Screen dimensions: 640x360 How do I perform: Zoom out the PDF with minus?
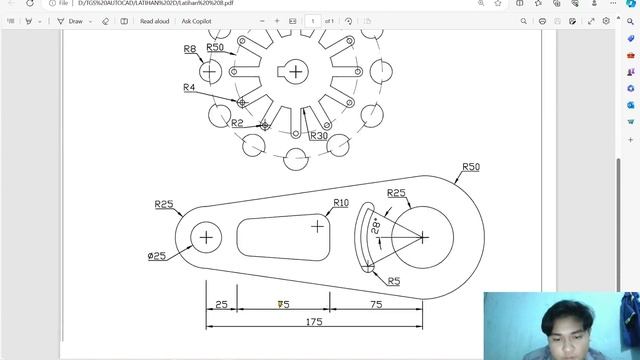[x=262, y=21]
